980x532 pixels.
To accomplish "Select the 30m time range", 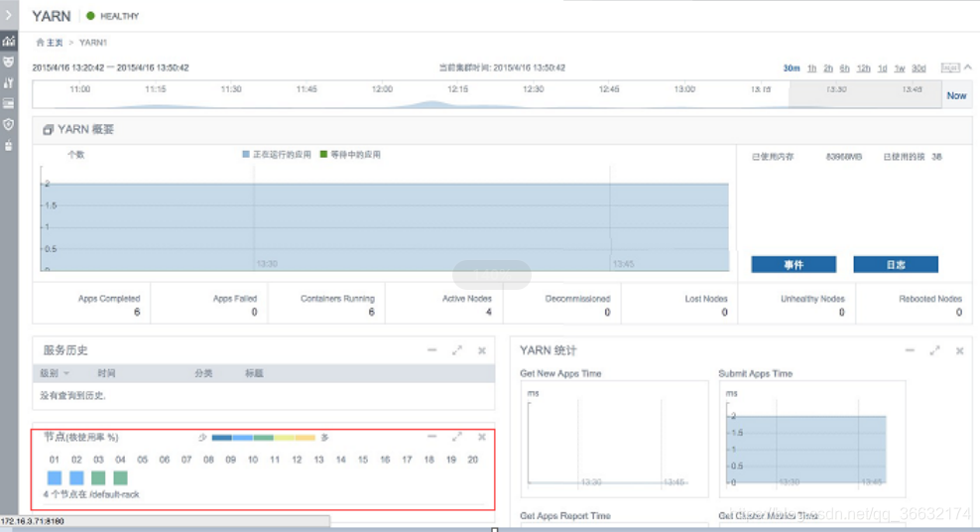I will [792, 68].
